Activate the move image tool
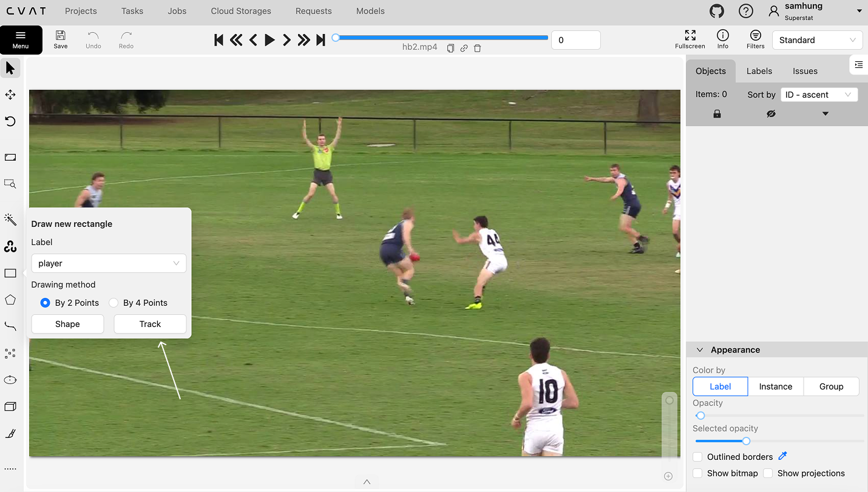Screen dimensions: 868x492 [10, 95]
